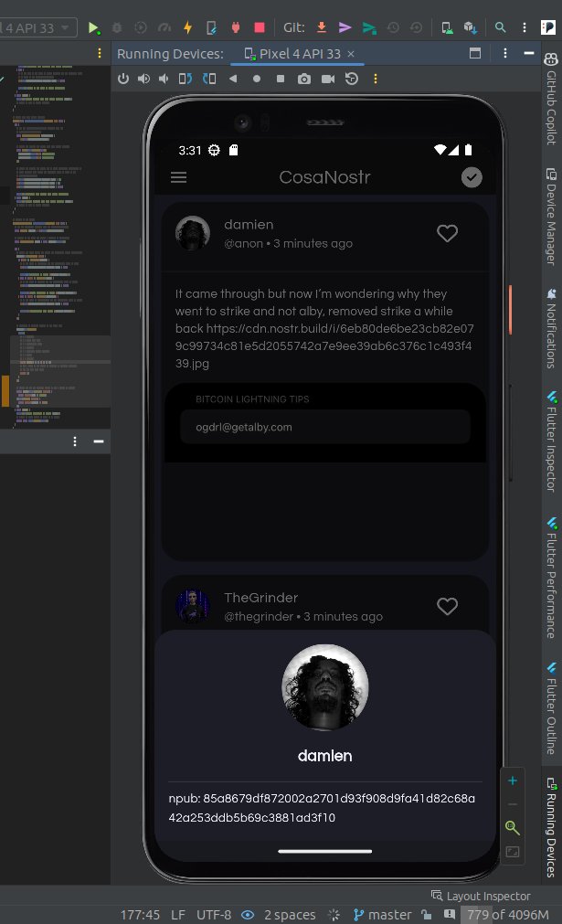This screenshot has width=562, height=924.
Task: Open CosaNostr hamburger menu
Action: (178, 177)
